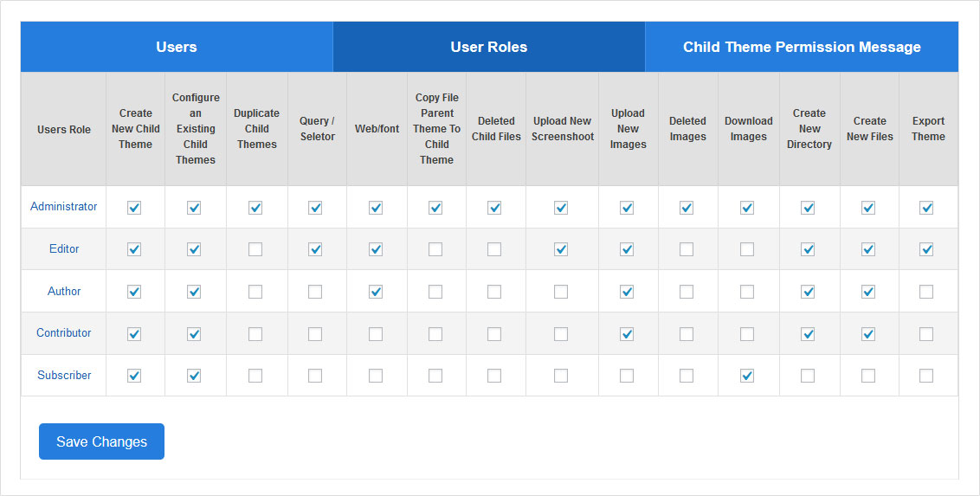
Task: Open the Administrator role link
Action: (64, 207)
